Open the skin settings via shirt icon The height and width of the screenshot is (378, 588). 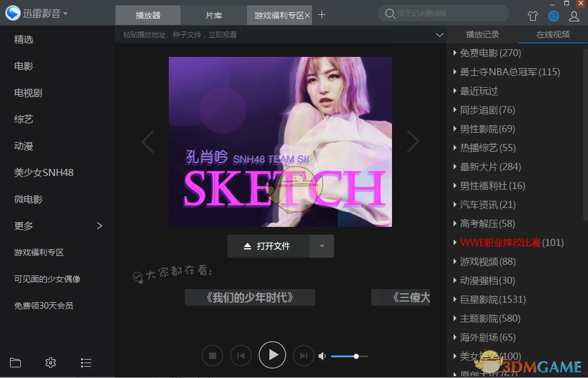[x=532, y=16]
